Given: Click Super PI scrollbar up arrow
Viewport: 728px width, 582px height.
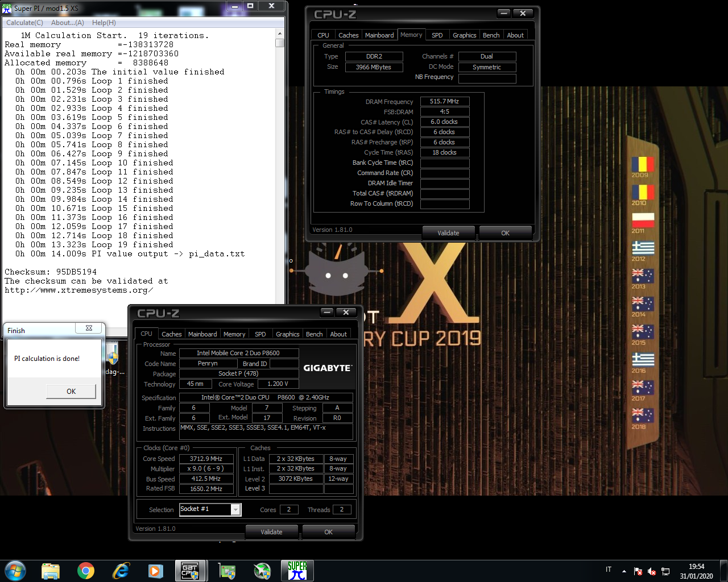Looking at the screenshot, I should (279, 33).
